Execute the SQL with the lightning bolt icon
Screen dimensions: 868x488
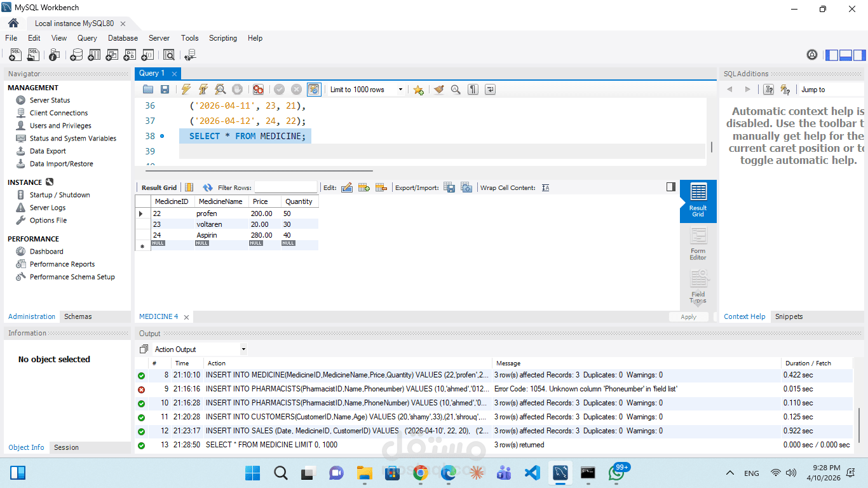186,90
